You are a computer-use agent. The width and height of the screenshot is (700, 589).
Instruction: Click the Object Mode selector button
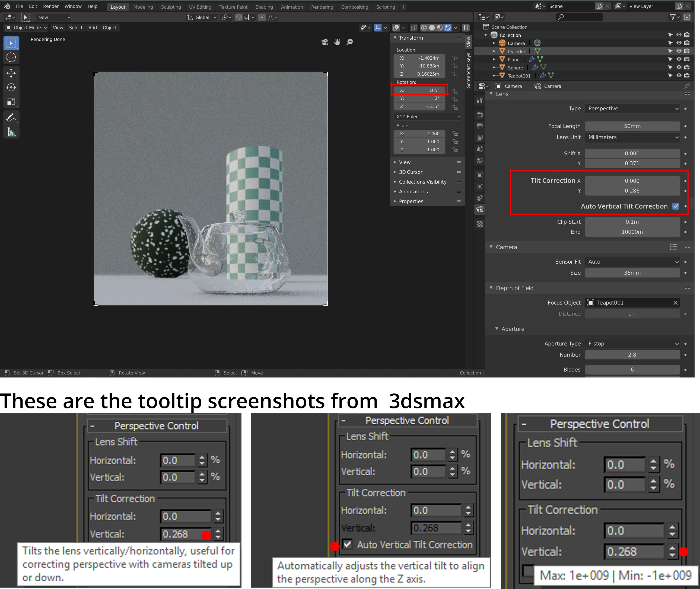26,28
